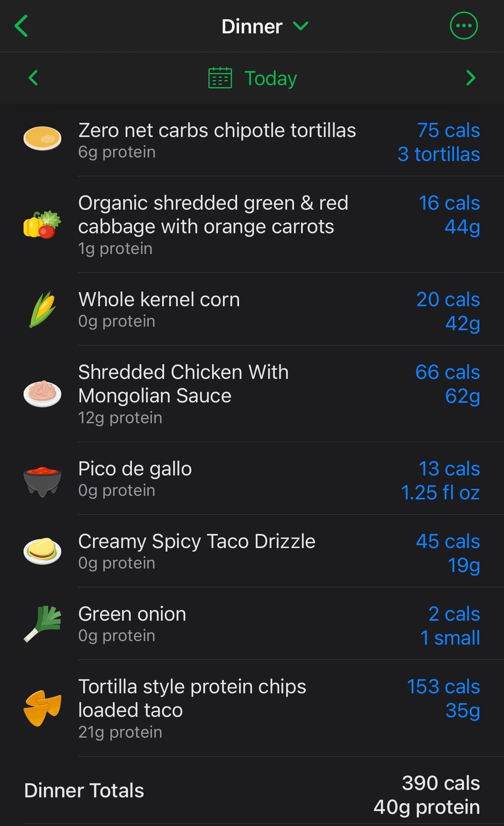Viewport: 504px width, 826px height.
Task: Tap the tortilla chips icon
Action: point(42,707)
